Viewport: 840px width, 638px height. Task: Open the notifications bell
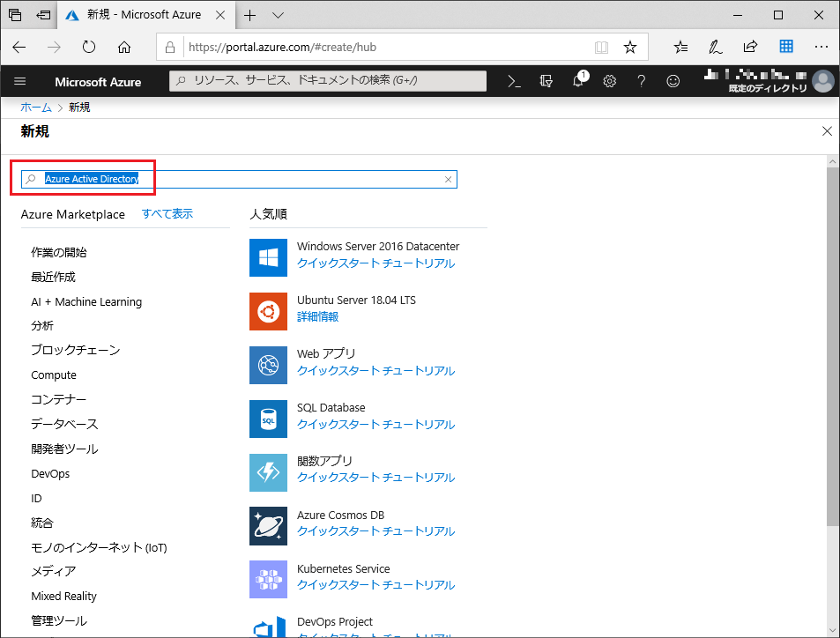(579, 80)
